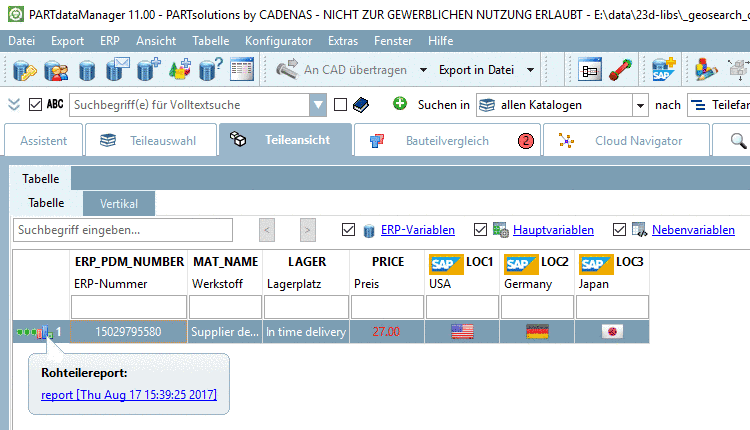Open the Extras menu
Screen dimensions: 750x430
343,41
